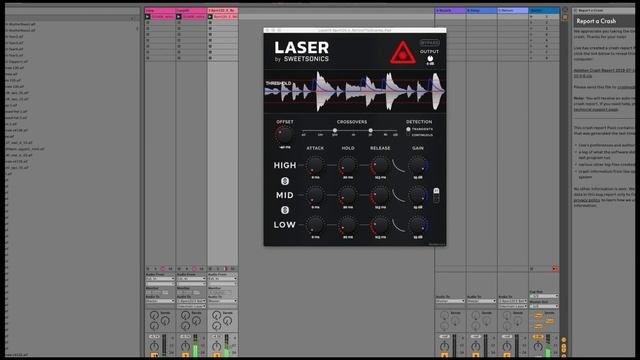The width and height of the screenshot is (640, 360).
Task: Click the MID band Release knob
Action: [x=380, y=195]
